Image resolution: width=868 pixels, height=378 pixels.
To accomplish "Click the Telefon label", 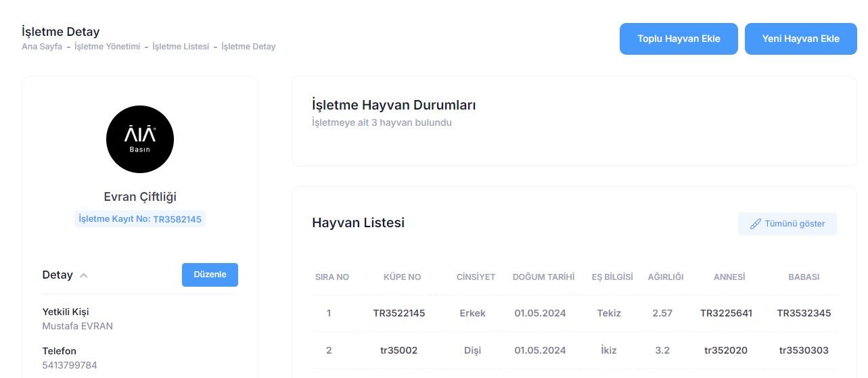I will 60,351.
